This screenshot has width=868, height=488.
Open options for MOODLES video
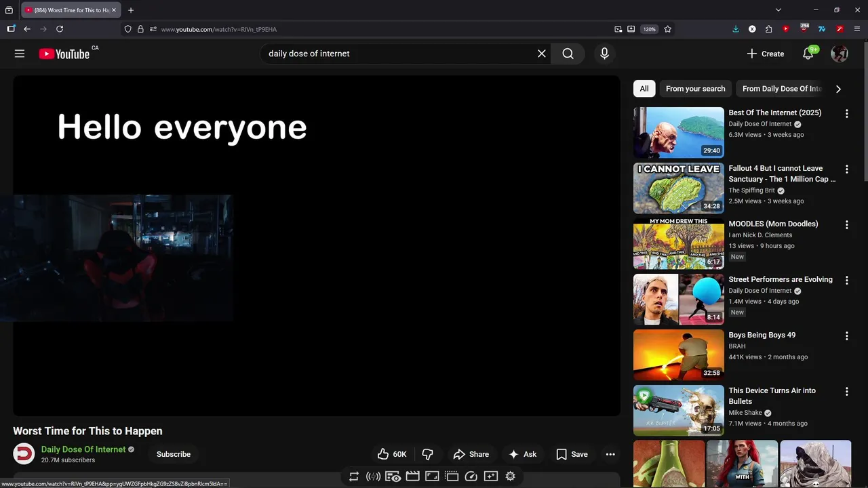[x=846, y=224]
